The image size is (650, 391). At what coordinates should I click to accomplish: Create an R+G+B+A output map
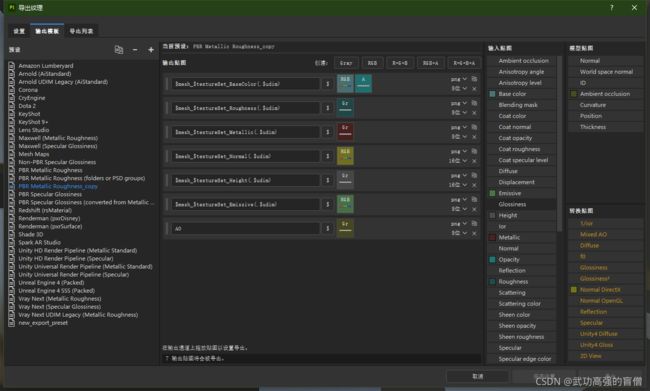click(464, 63)
